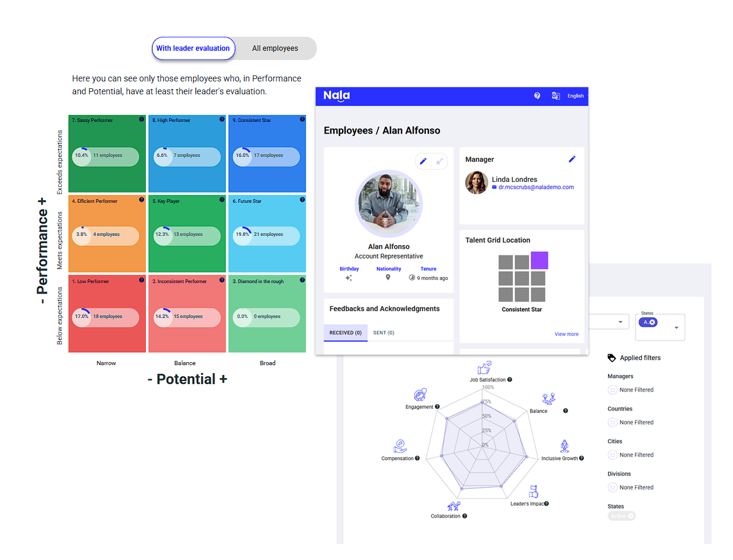Select the With leader evaluation toggle
Image resolution: width=733 pixels, height=560 pixels.
pos(193,48)
